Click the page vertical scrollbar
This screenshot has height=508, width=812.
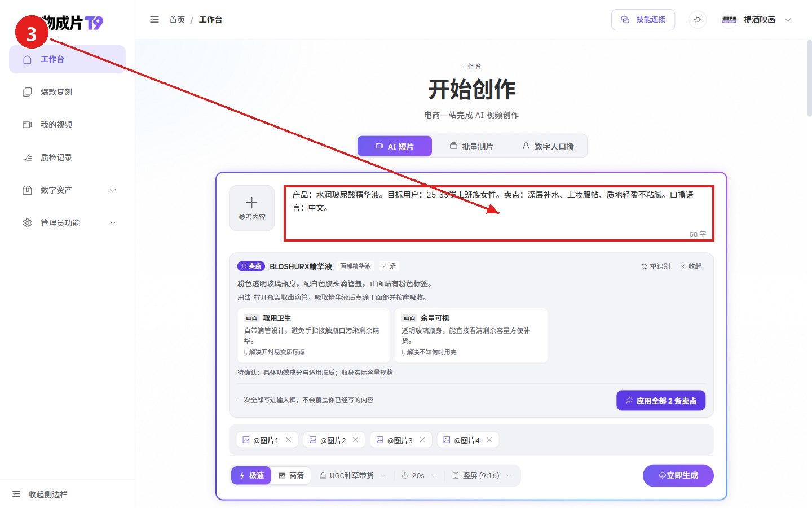coord(809,78)
